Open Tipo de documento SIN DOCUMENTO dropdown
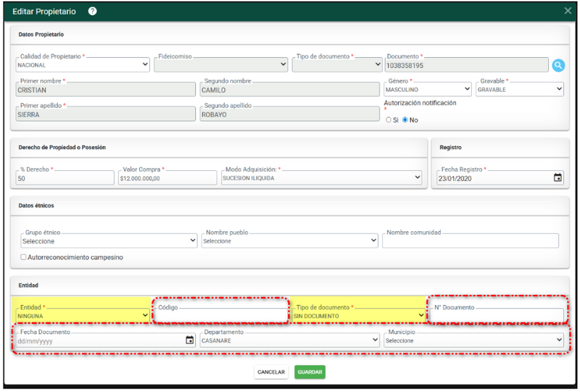 358,316
